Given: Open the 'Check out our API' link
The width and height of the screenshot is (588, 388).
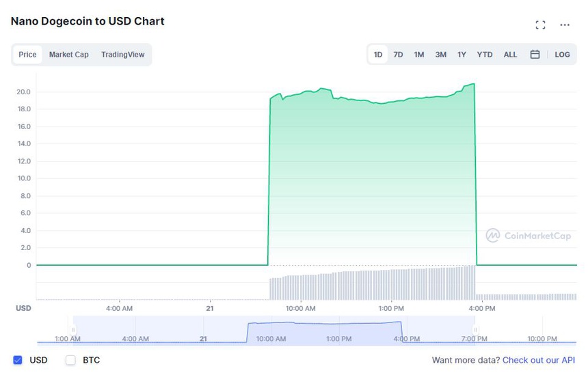Looking at the screenshot, I should [539, 360].
